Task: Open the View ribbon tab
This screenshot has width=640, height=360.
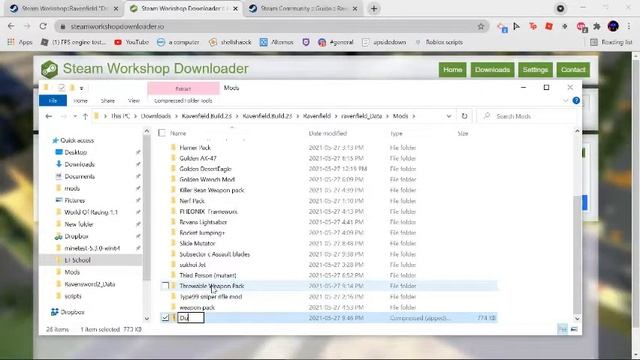Action: point(133,100)
